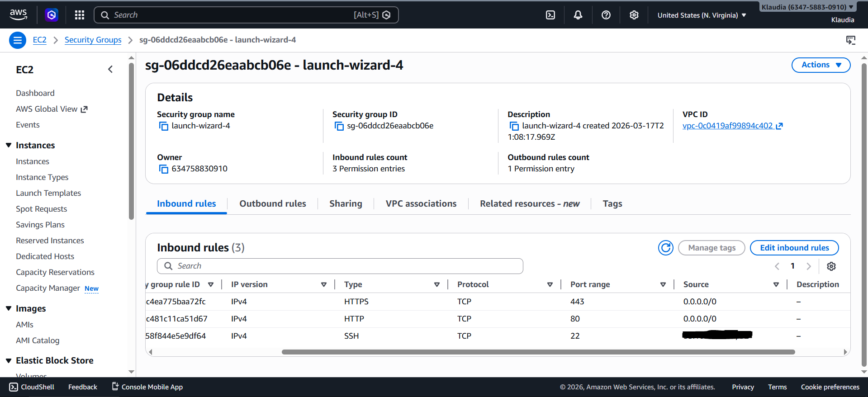The height and width of the screenshot is (397, 868).
Task: Open Capacity Manager in sidebar
Action: [x=48, y=288]
